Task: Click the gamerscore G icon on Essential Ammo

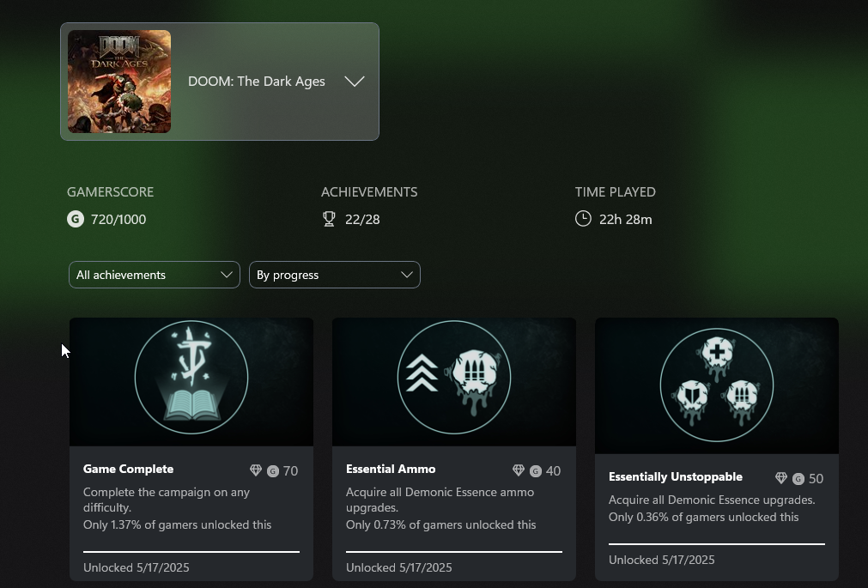Action: pyautogui.click(x=535, y=471)
